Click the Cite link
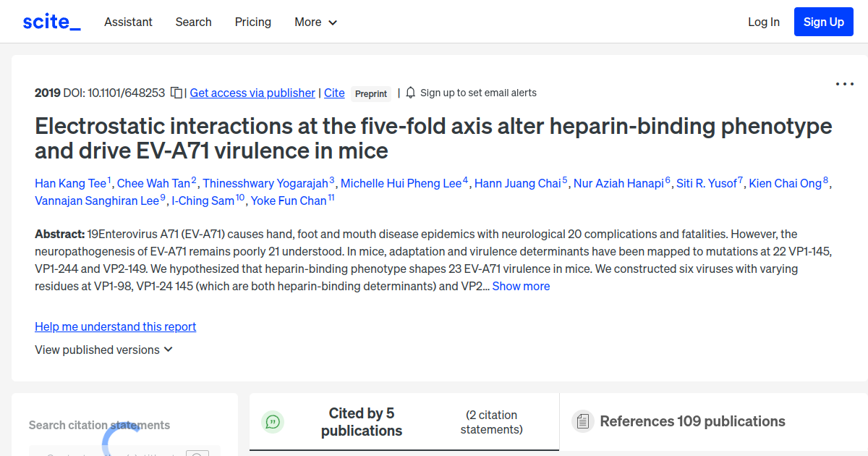This screenshot has height=456, width=868. click(334, 93)
